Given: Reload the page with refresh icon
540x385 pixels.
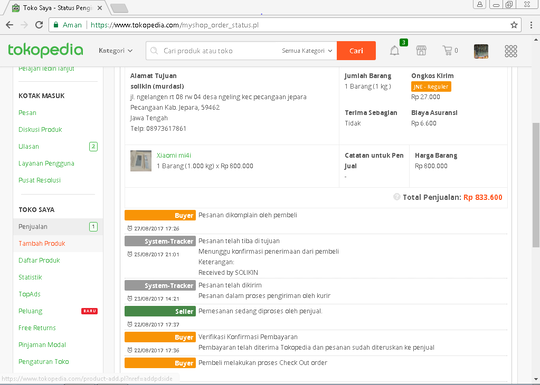Looking at the screenshot, I should click(39, 25).
